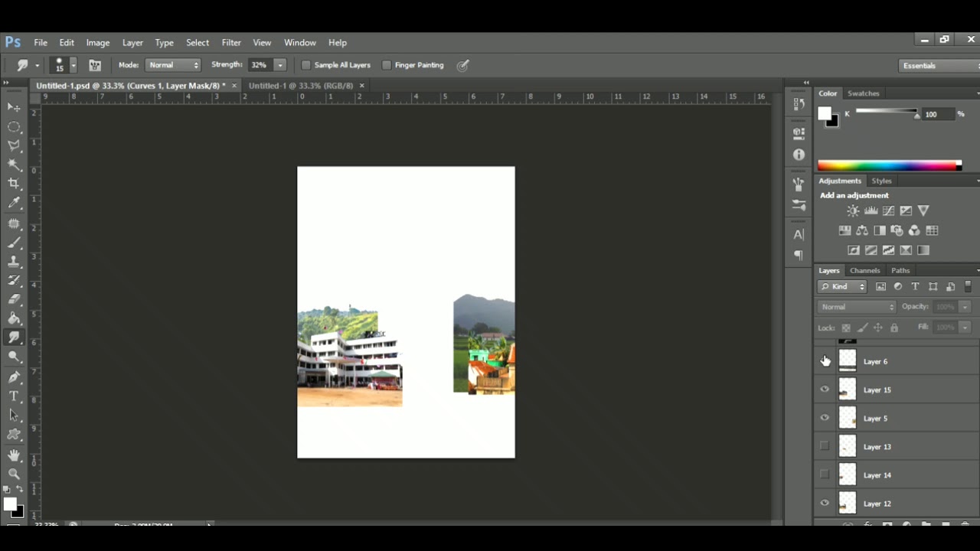Open the Image menu
Screen dimensions: 980x551
click(98, 43)
